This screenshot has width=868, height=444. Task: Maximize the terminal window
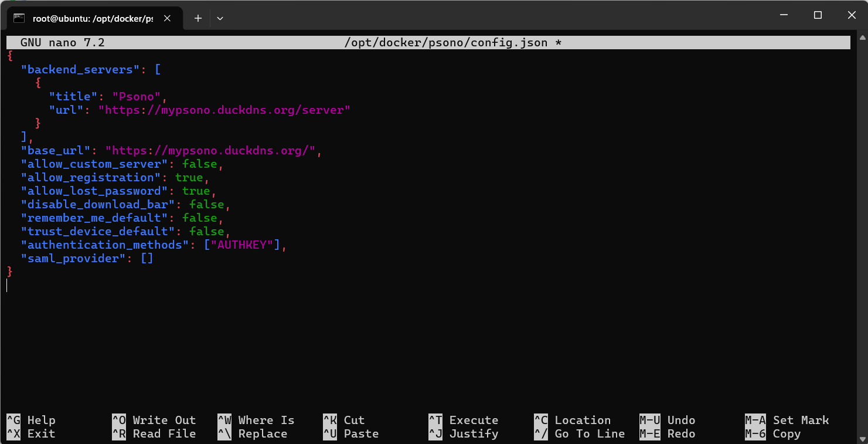[818, 15]
